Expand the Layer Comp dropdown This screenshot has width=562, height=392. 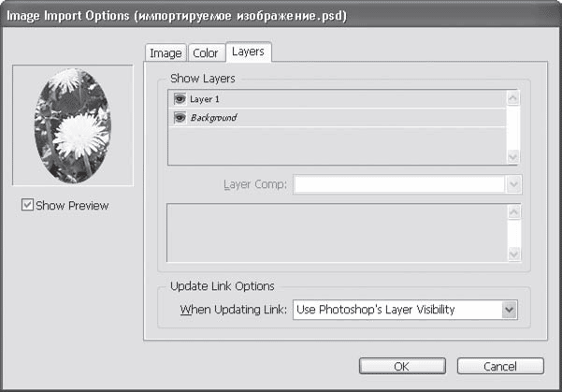tap(513, 184)
